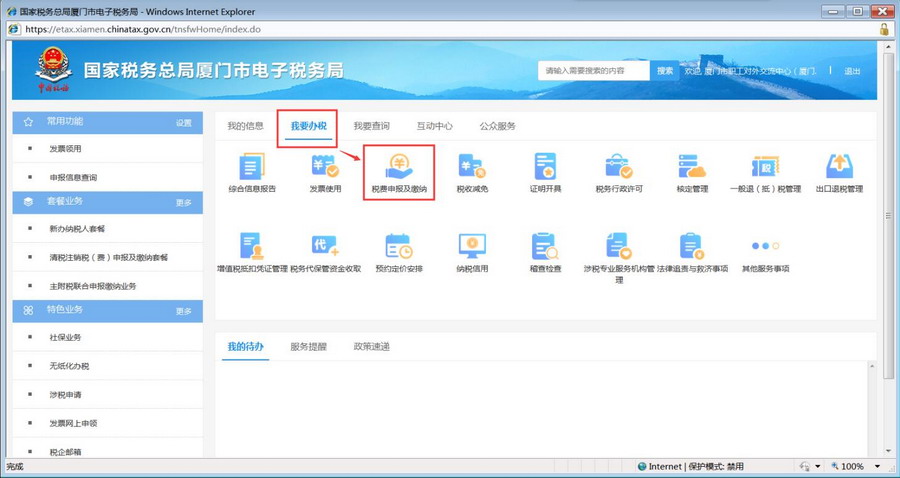The width and height of the screenshot is (900, 478).
Task: Open 税费申报及缴纳 icon
Action: (399, 166)
